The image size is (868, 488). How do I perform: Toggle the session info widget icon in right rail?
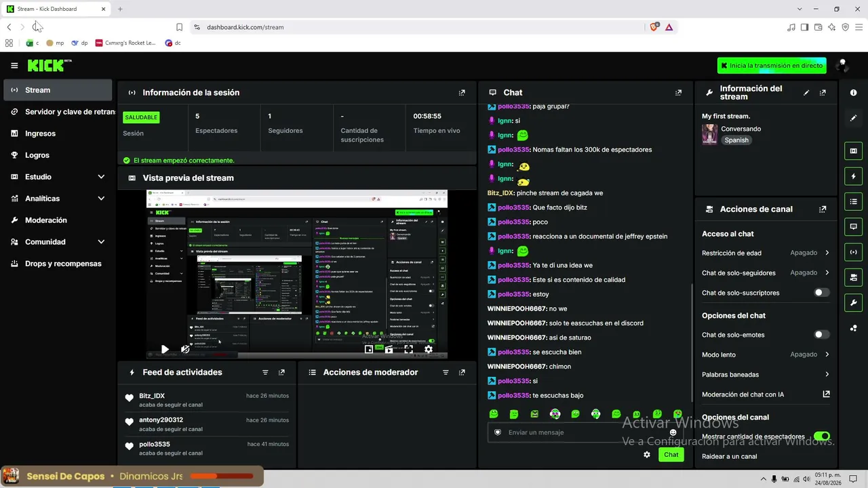853,252
